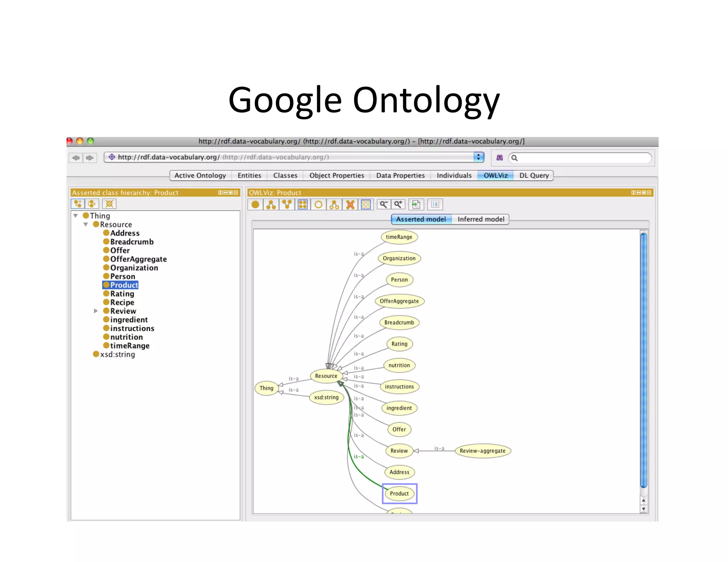Click OWLViz Hide class icon (hollow circle)

tap(318, 205)
